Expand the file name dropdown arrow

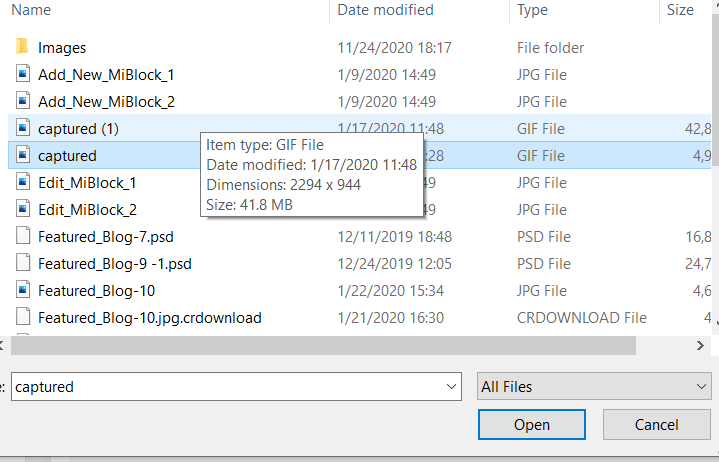point(451,387)
